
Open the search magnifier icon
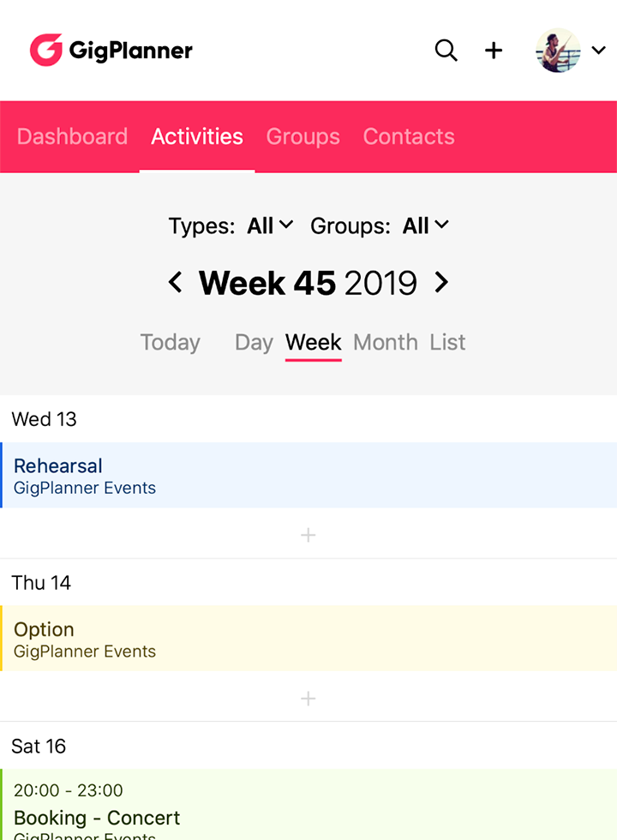[446, 51]
